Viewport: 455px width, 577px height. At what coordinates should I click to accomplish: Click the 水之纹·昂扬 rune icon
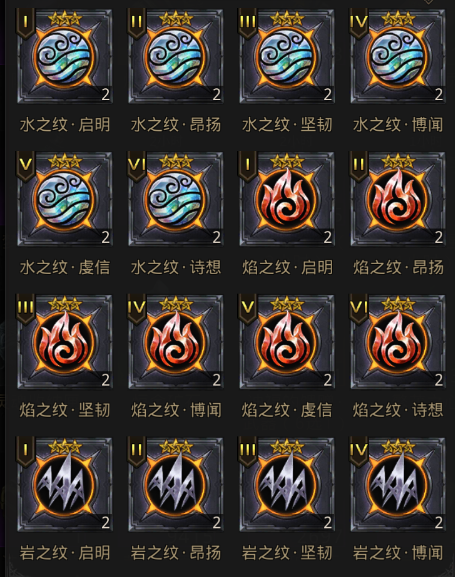tap(176, 56)
